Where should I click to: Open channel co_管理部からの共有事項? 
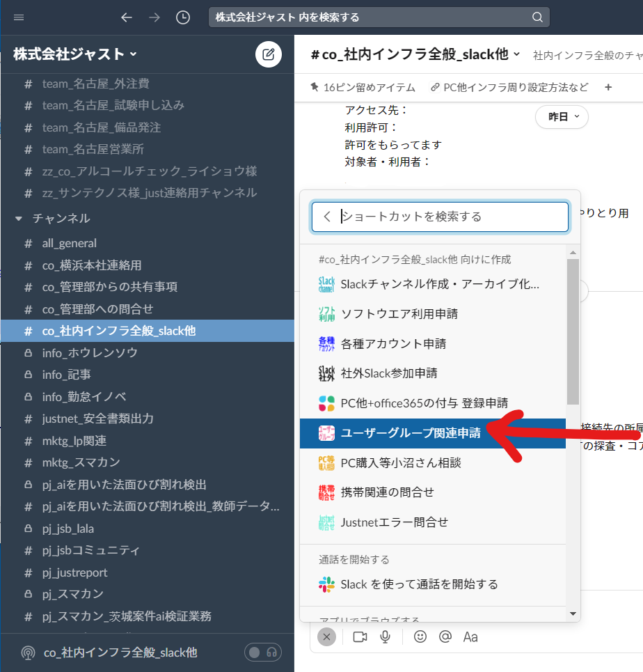[x=148, y=287]
